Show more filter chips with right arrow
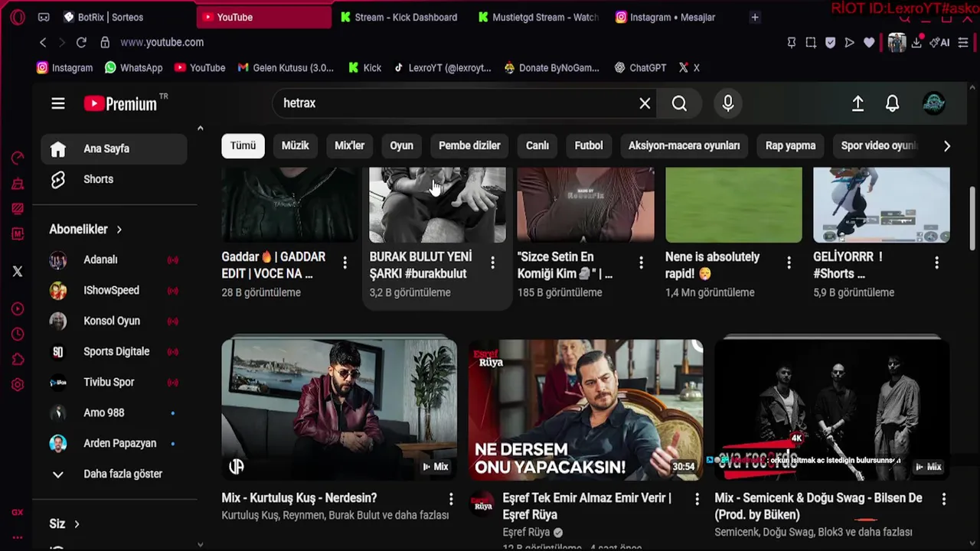Screen dimensions: 980x551 click(946, 146)
